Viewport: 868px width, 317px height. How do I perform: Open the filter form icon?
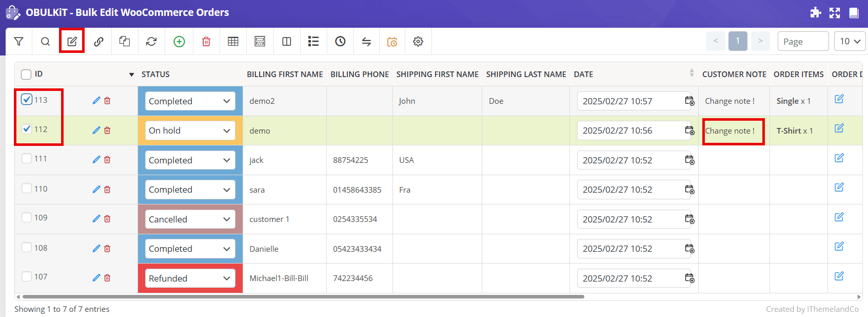point(19,42)
